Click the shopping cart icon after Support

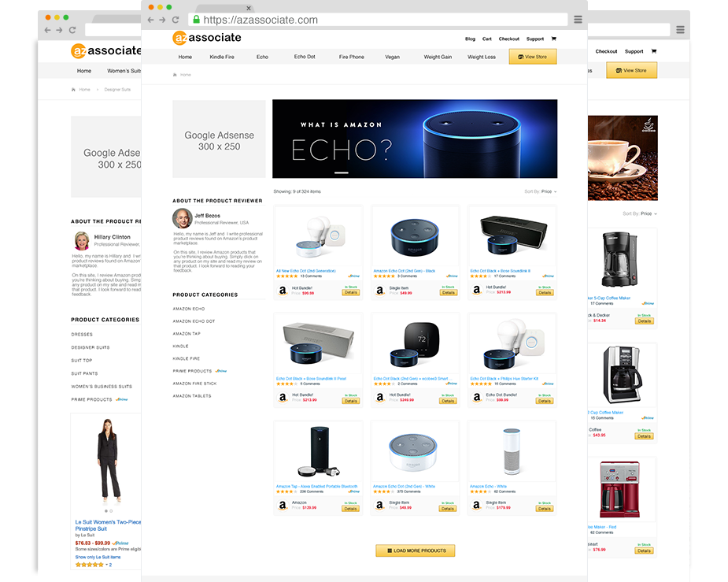point(553,39)
